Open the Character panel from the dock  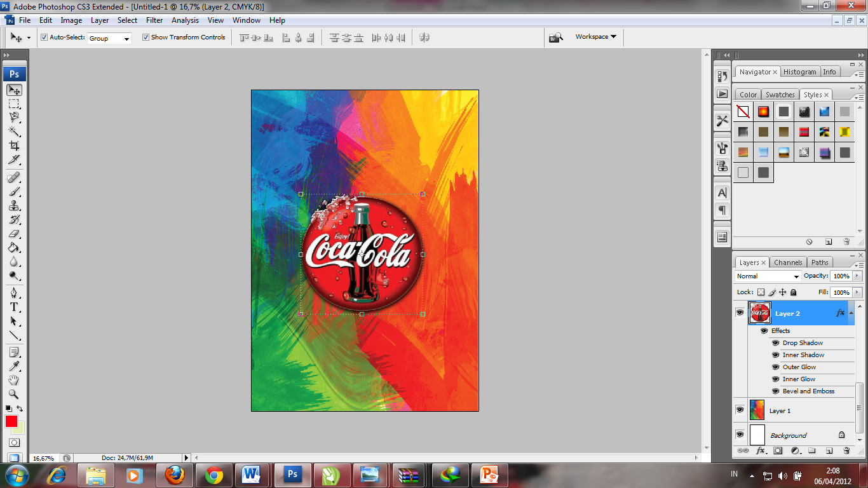(722, 193)
